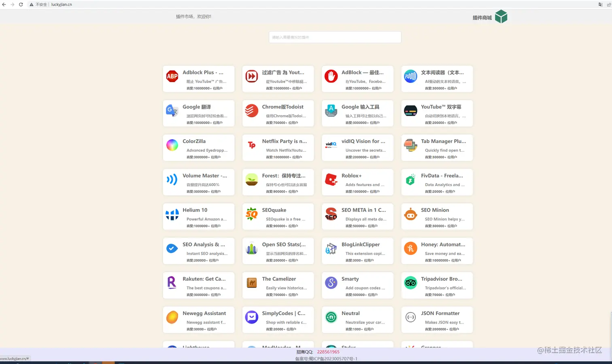Open the JSON Formatter title link
612x364 pixels.
tap(440, 313)
